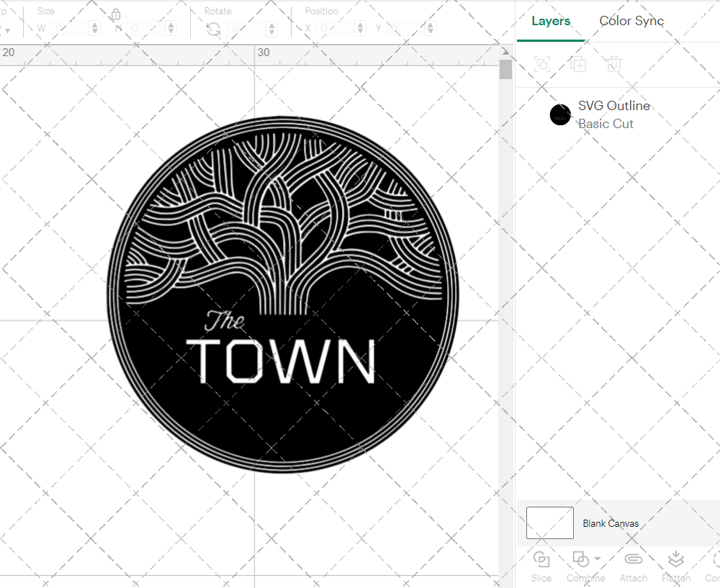This screenshot has width=720, height=588.
Task: Click the X position input field
Action: [x=338, y=29]
